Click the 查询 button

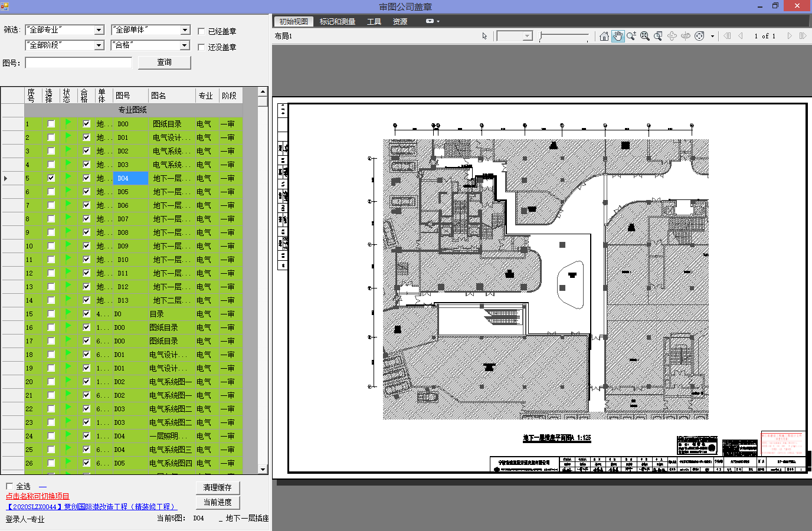[164, 63]
